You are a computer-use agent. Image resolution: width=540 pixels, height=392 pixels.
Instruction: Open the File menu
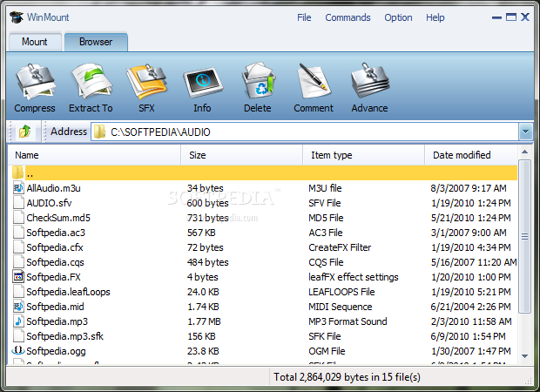click(304, 17)
